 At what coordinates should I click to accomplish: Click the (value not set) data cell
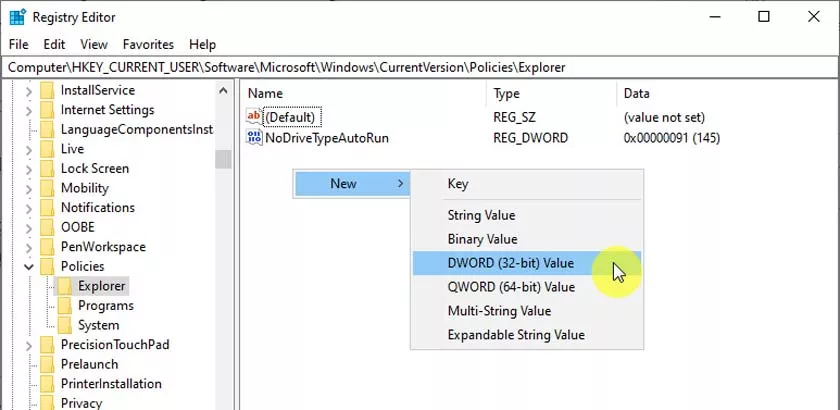click(x=664, y=117)
